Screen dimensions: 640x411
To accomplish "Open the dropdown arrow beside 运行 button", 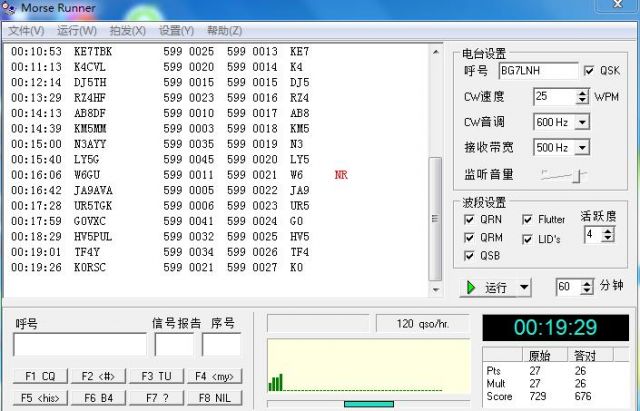I will pos(524,287).
